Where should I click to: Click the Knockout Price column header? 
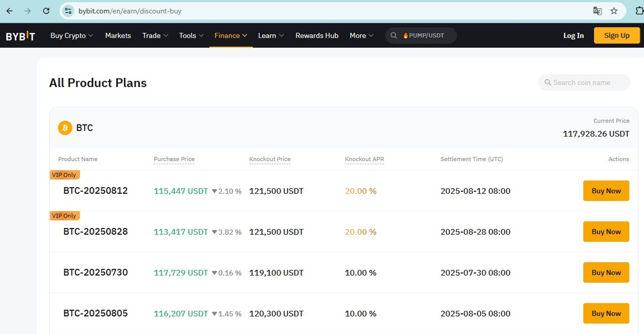pos(270,159)
